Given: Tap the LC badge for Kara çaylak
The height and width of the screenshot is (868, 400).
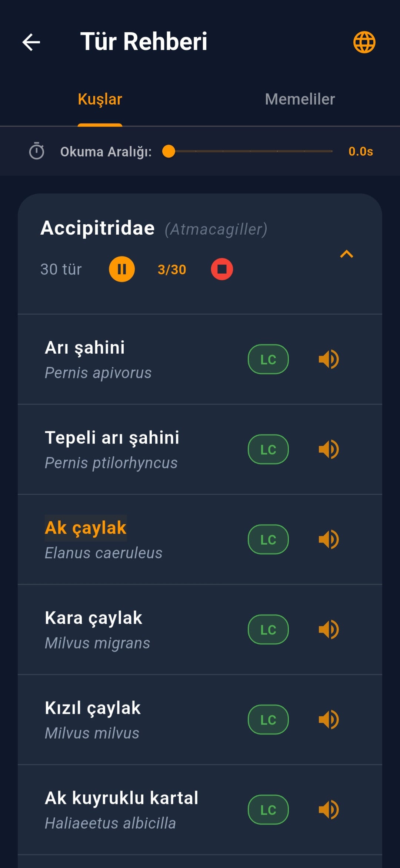Looking at the screenshot, I should click(x=268, y=630).
